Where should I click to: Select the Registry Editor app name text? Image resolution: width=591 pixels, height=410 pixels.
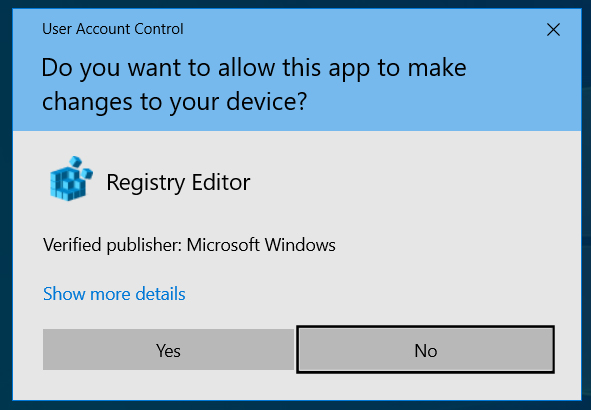pos(178,183)
